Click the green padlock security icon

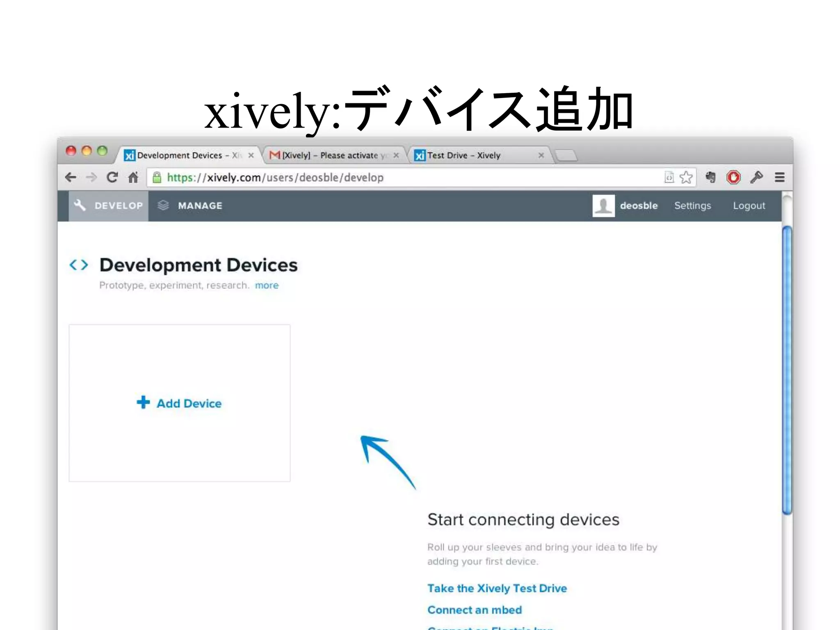157,177
